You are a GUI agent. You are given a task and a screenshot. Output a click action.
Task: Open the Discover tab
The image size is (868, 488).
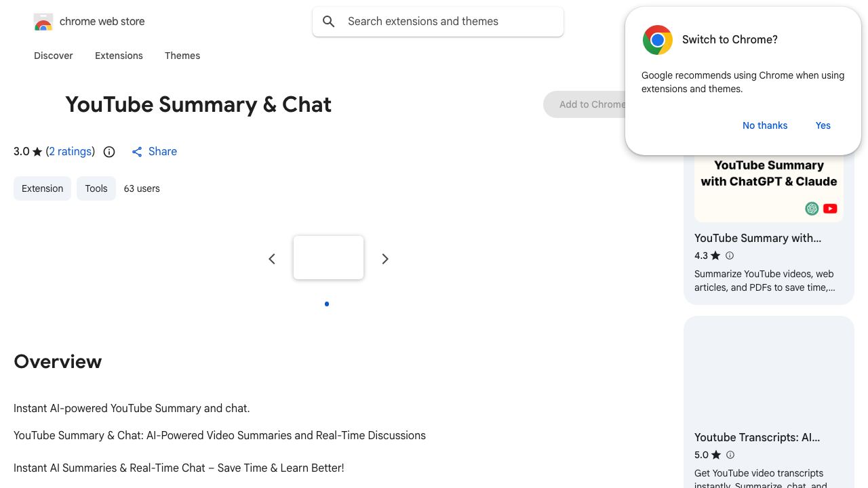click(x=54, y=56)
